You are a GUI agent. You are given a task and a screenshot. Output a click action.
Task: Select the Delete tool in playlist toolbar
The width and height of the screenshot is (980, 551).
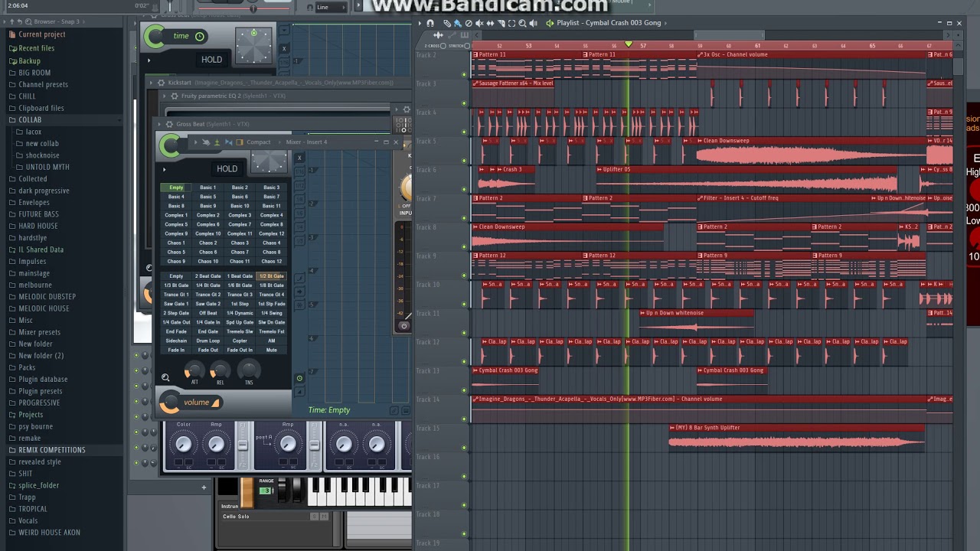(x=469, y=23)
